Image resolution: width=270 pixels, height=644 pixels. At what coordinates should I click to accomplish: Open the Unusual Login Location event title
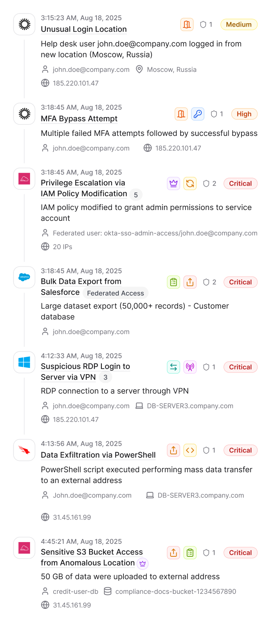click(84, 29)
